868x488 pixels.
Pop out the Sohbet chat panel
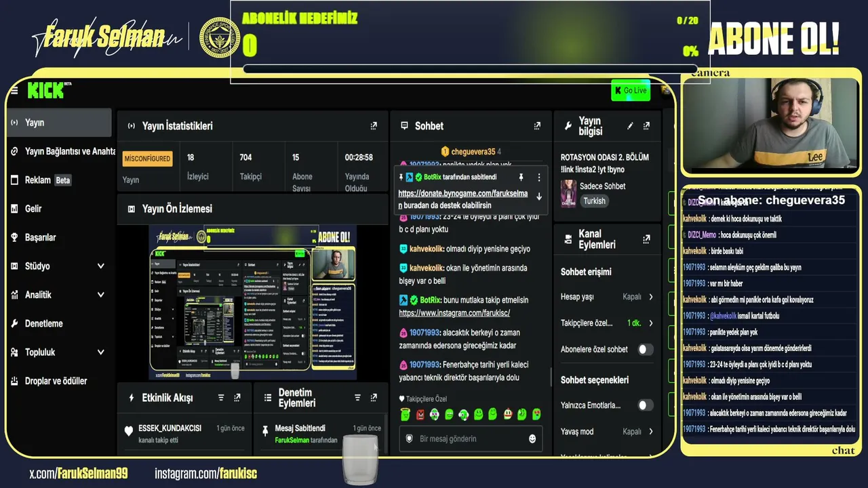click(537, 126)
